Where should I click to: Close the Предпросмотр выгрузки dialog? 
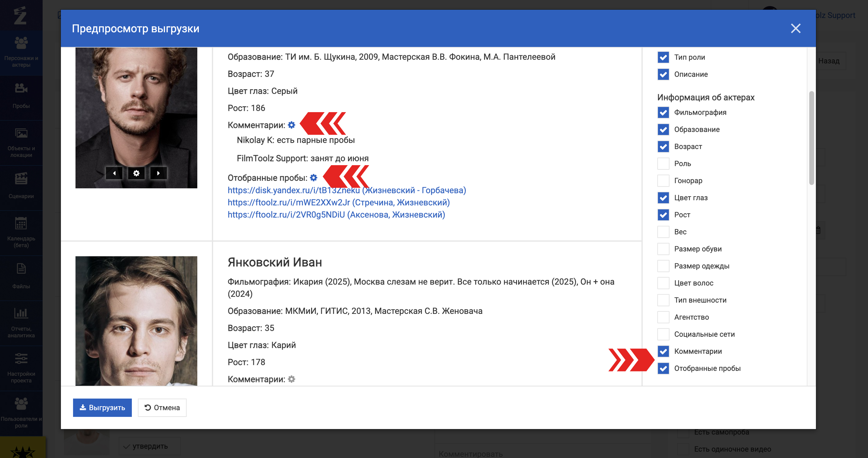click(795, 28)
